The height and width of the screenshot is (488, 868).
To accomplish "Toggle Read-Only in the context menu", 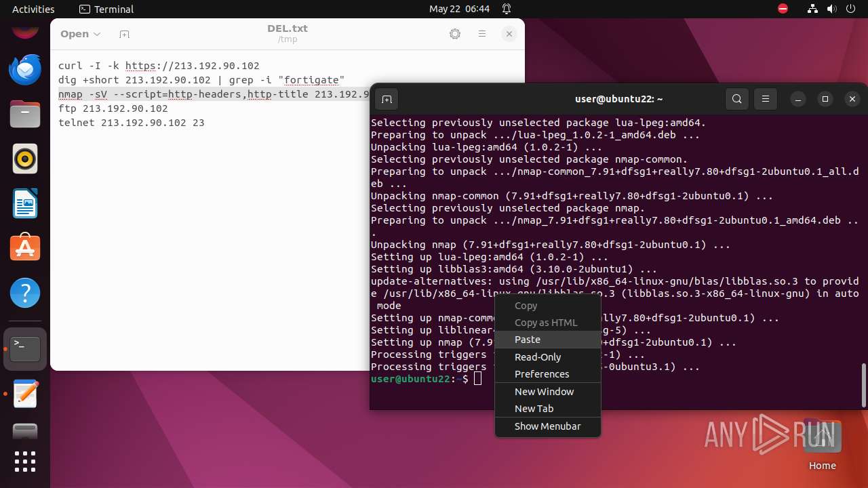I will [548, 357].
